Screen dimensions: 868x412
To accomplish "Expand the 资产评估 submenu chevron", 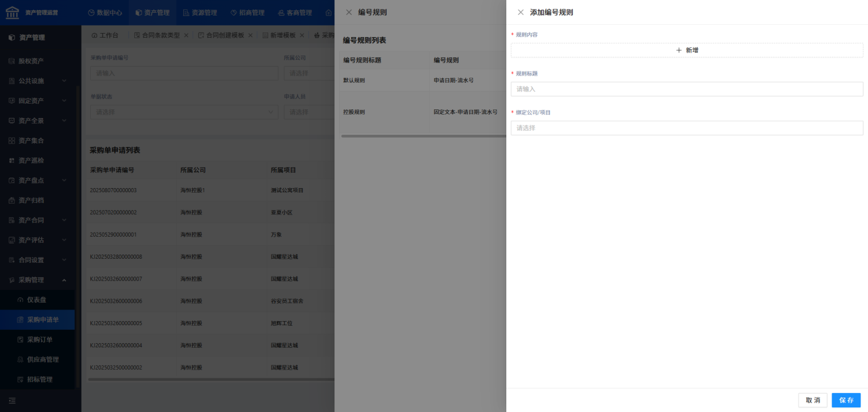I will point(64,240).
